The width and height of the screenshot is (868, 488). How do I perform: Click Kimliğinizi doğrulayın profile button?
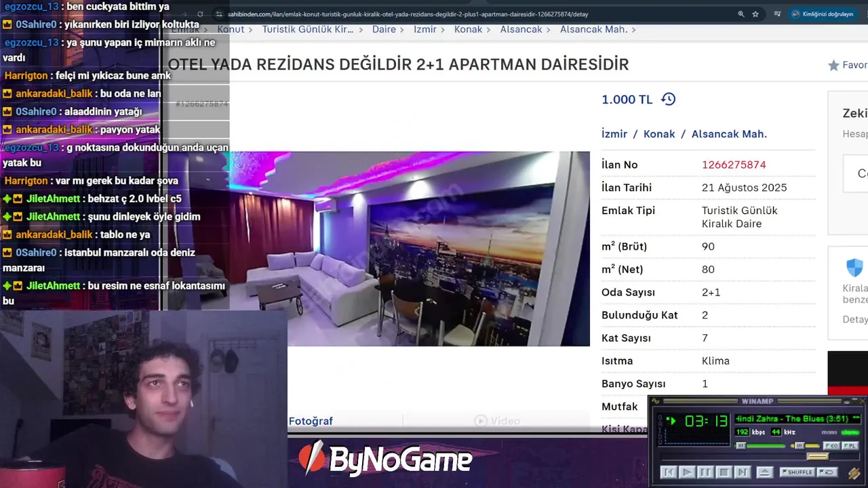coord(823,14)
